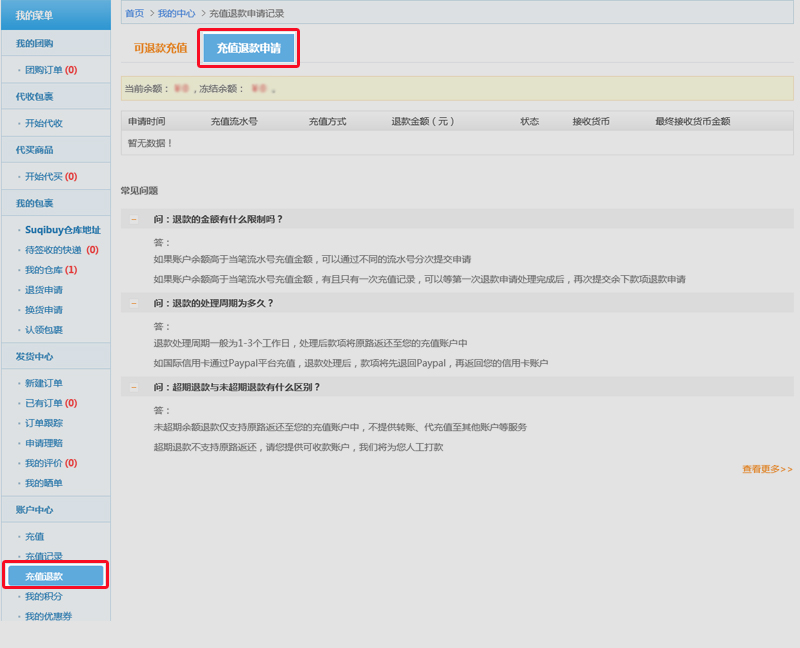Open 订单跟踪 in the sidebar
The width and height of the screenshot is (800, 648).
point(44,423)
